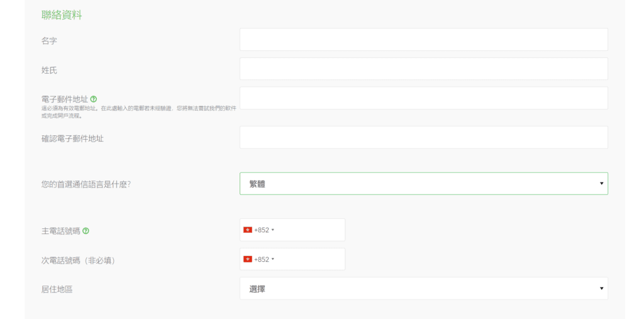Click the Hong Kong flag in 次電話號碼 field
Screen dimensions: 644x319
[248, 259]
